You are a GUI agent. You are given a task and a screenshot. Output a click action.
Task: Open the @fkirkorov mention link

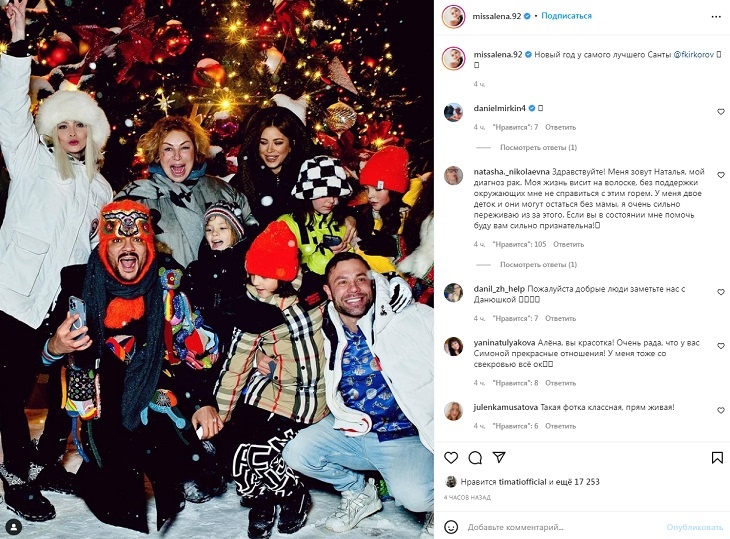693,54
